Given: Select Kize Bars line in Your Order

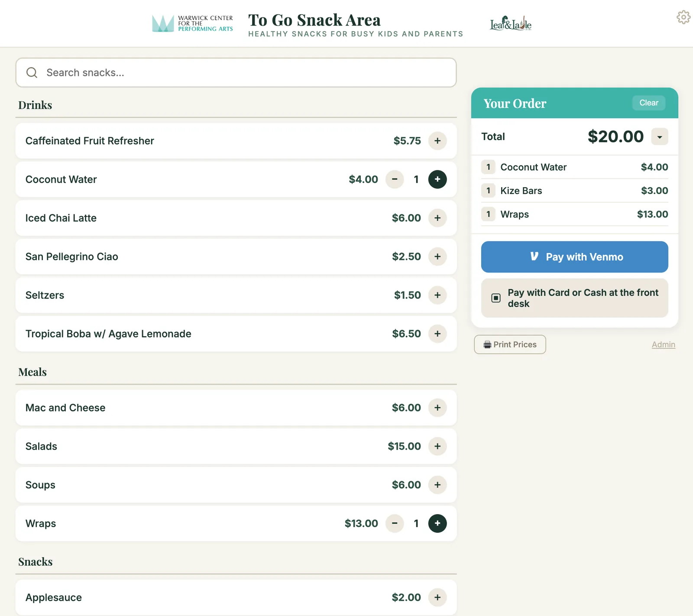Looking at the screenshot, I should click(x=574, y=191).
